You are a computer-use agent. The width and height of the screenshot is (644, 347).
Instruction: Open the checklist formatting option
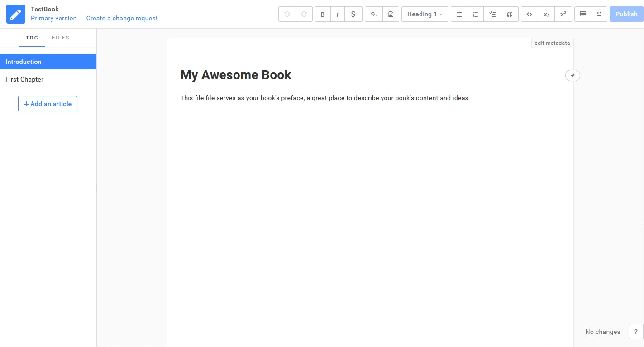click(492, 14)
